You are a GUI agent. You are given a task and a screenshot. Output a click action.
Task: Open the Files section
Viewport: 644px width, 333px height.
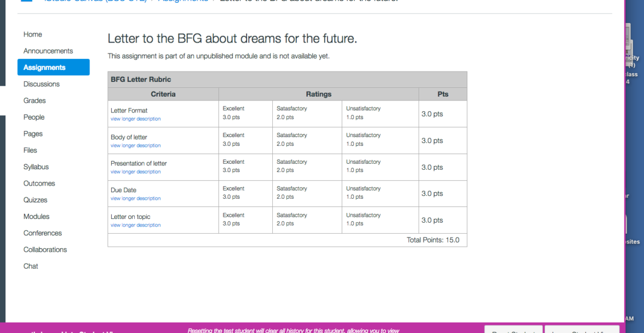click(30, 150)
